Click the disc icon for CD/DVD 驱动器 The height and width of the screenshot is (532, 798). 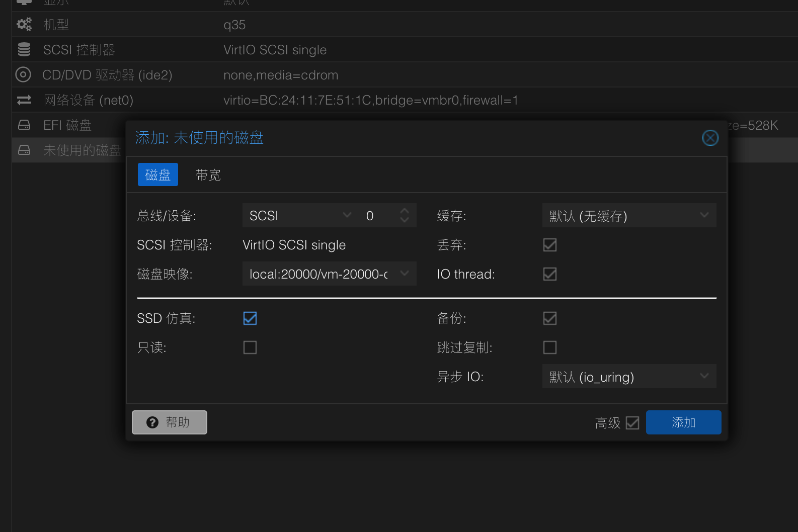click(x=23, y=74)
